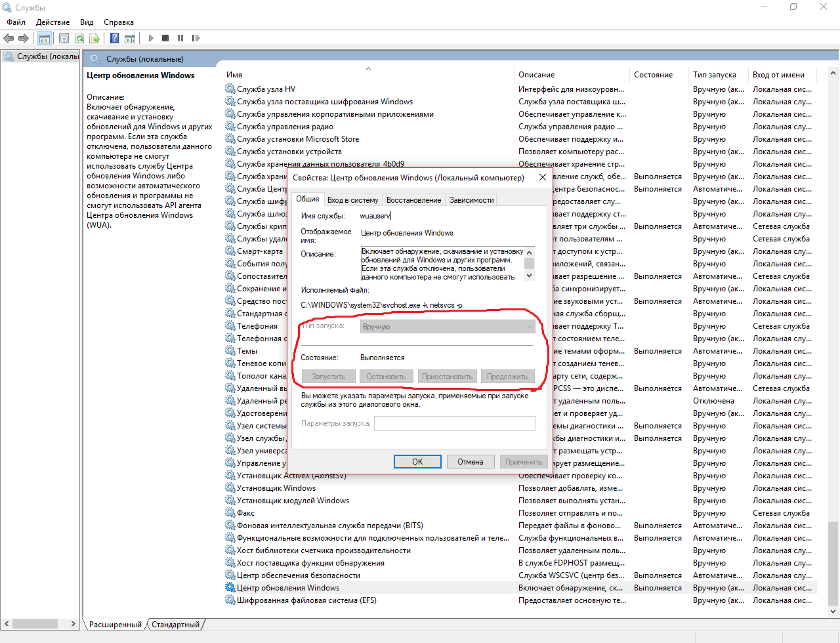Click the Отмена button
Viewport: 840px width, 643px height.
[x=471, y=462]
